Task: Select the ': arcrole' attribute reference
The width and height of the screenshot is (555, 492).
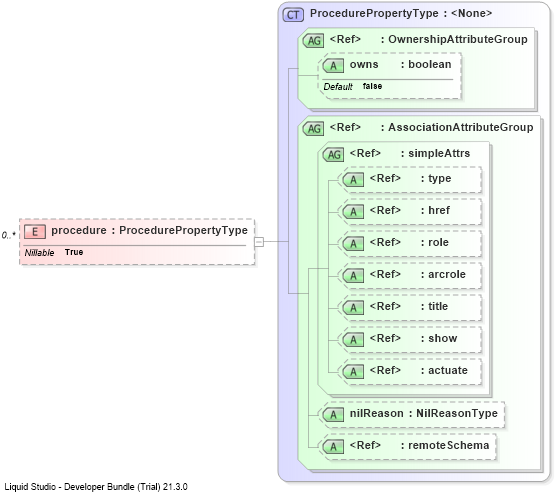Action: 443,274
